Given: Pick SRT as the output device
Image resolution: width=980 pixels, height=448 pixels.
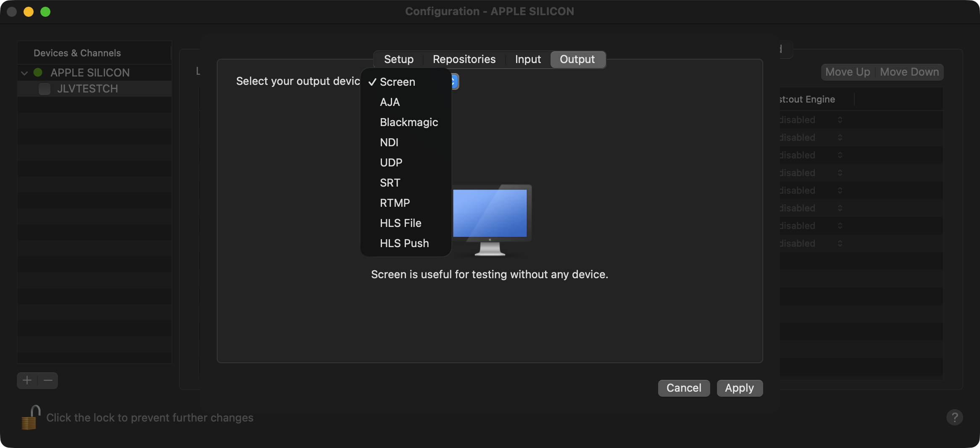Looking at the screenshot, I should [x=390, y=183].
